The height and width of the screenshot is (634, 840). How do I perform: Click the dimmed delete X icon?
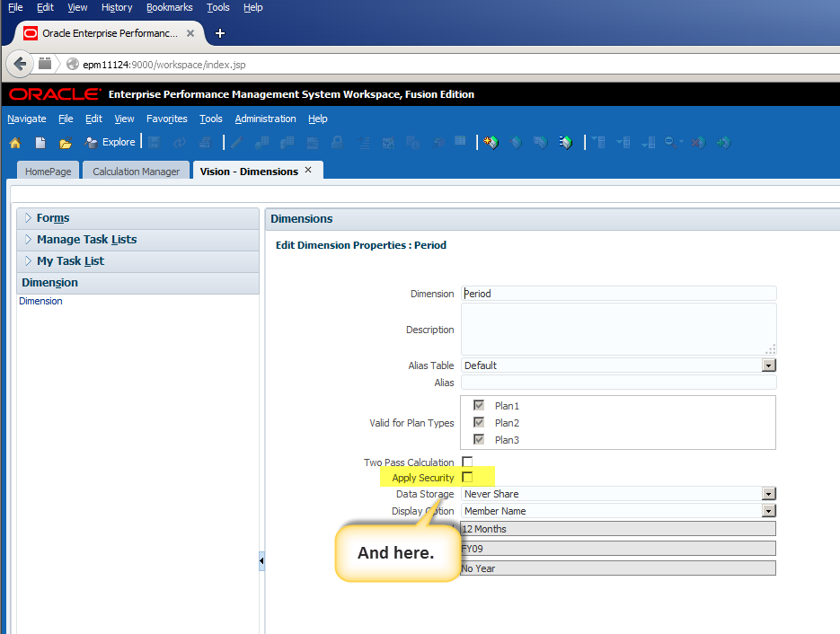coord(698,143)
